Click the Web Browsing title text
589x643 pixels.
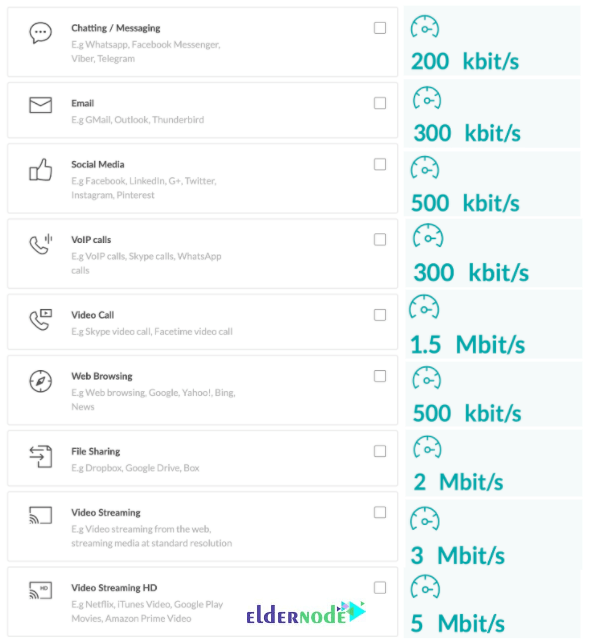point(102,376)
